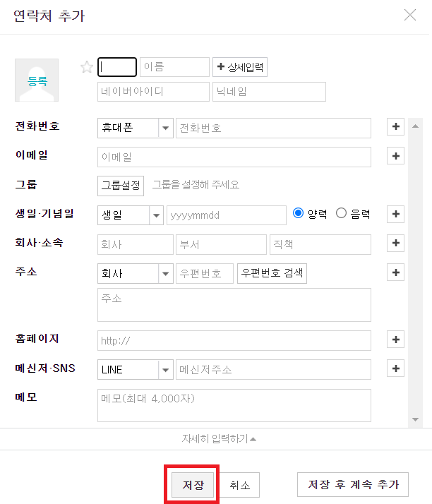Click the 우편번호 검색 button
Screen dimensions: 432x504
point(272,274)
